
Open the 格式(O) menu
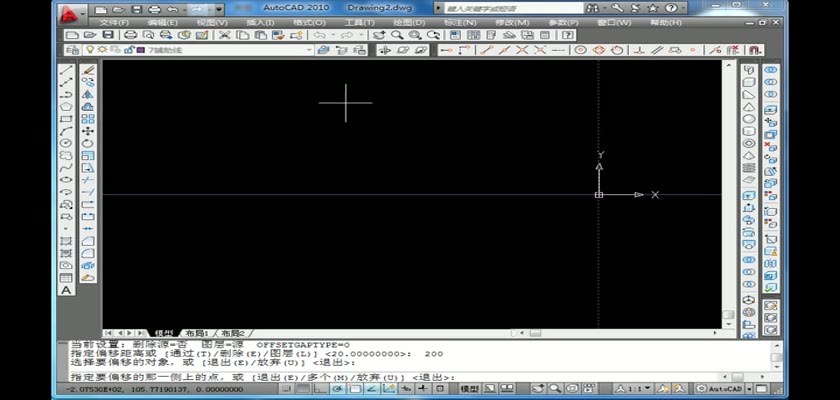(309, 23)
